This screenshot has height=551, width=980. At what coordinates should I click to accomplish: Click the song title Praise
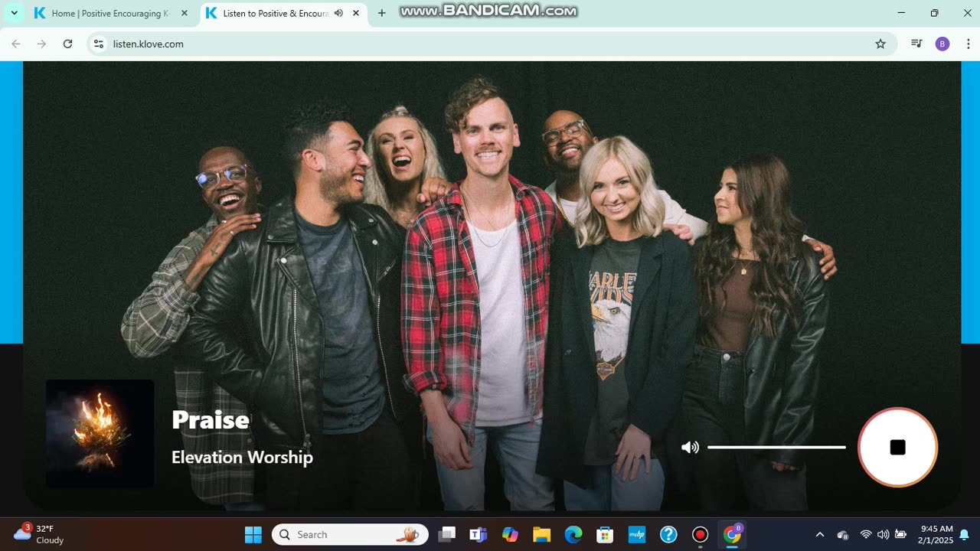coord(211,419)
